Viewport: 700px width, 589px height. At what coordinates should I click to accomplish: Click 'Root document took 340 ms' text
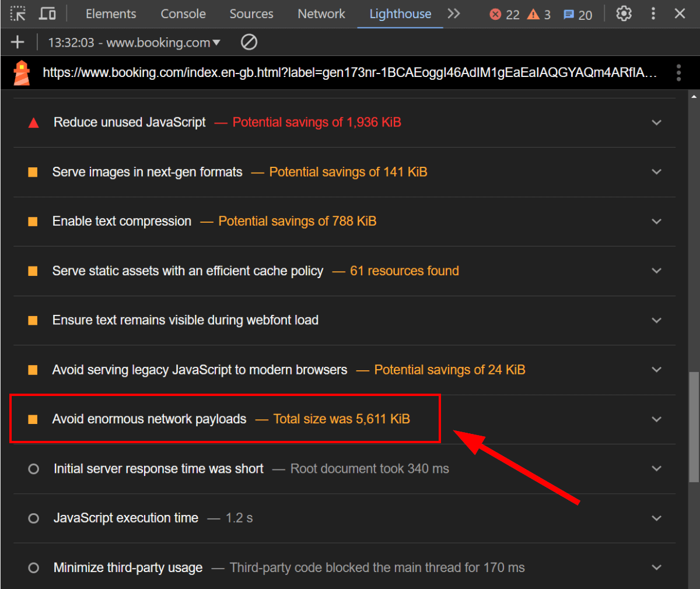point(370,468)
